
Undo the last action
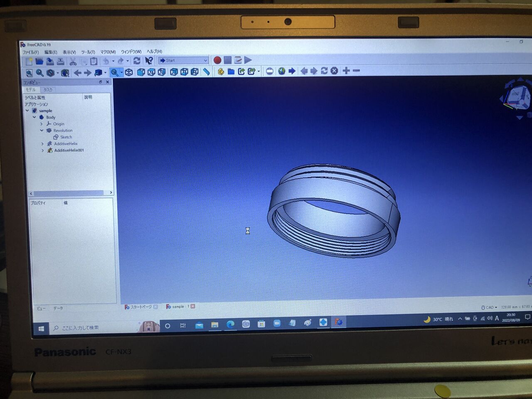coord(106,61)
